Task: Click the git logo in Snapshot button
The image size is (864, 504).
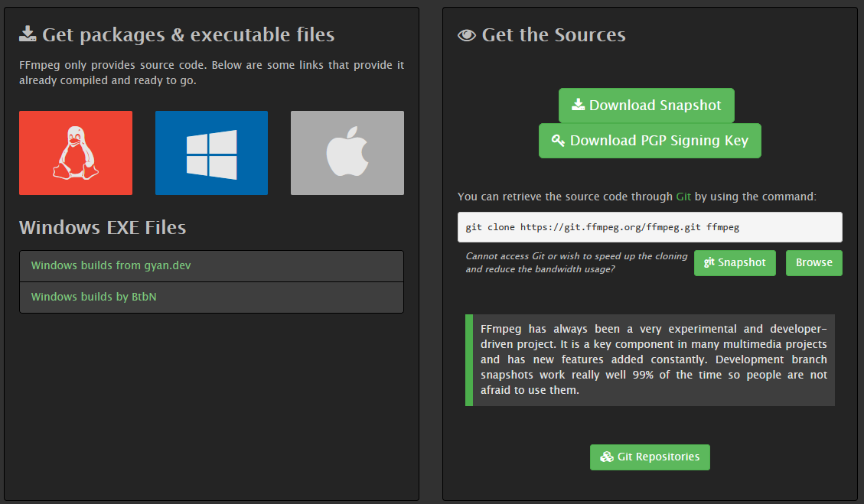Action: (709, 262)
